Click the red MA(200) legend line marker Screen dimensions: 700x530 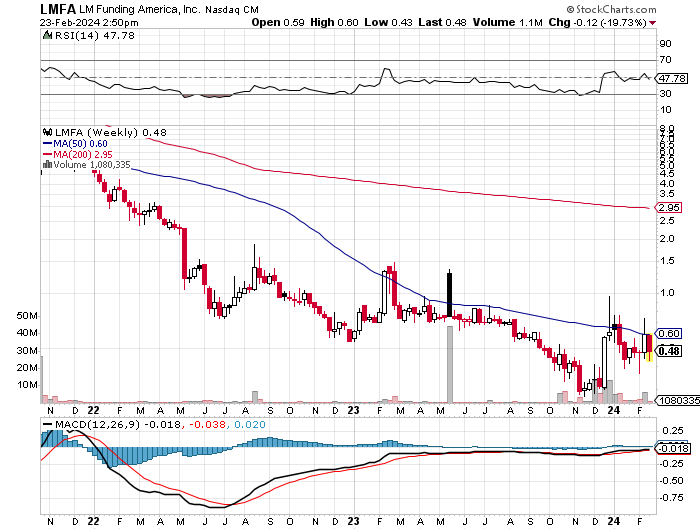point(47,154)
